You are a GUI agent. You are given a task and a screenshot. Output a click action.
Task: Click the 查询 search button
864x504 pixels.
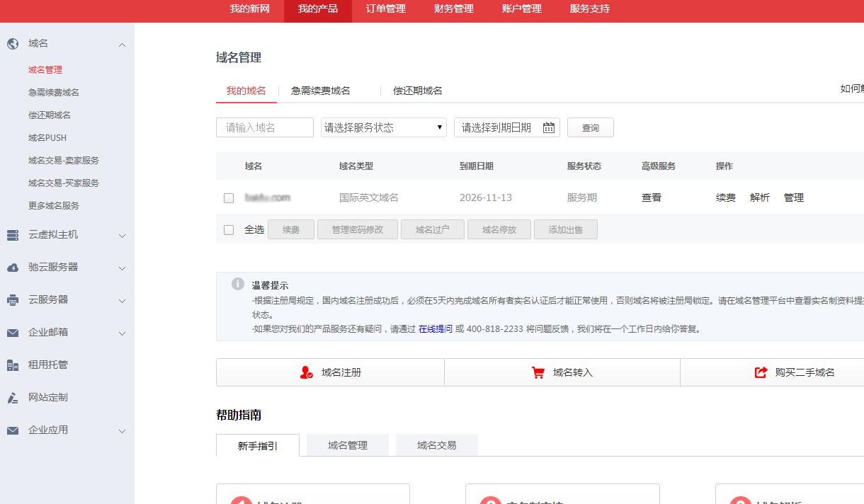pos(590,127)
